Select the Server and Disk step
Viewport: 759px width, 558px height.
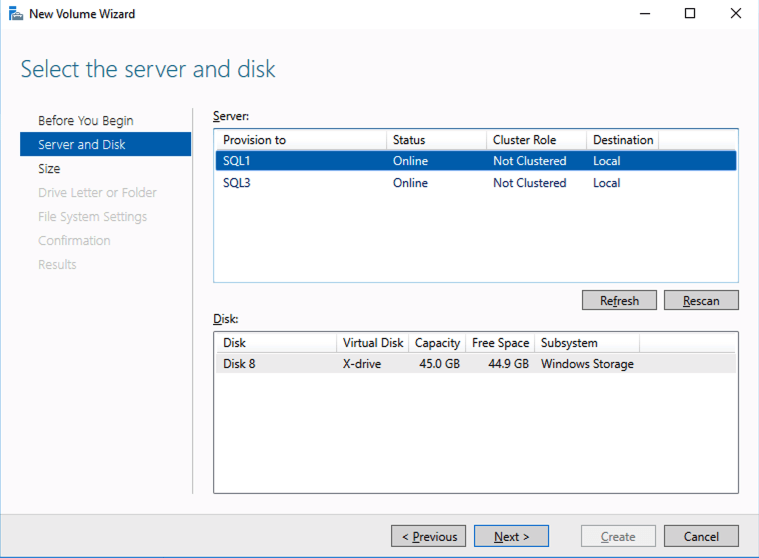tap(82, 145)
